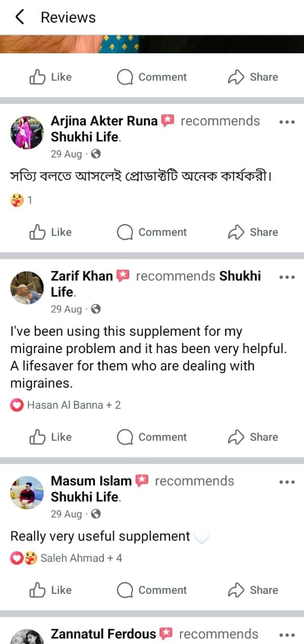Screen dimensions: 304x644
Task: Share Masum Islam's review post
Action: tap(252, 590)
